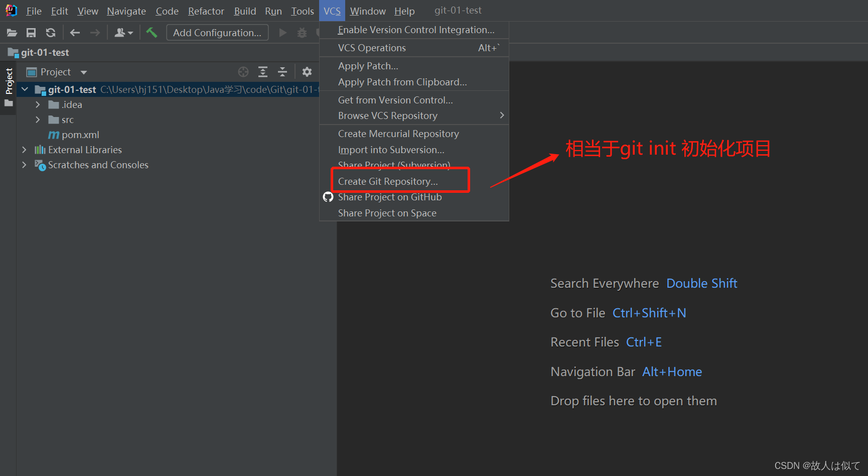Expand the .idea folder
Viewport: 868px width, 476px height.
point(38,104)
